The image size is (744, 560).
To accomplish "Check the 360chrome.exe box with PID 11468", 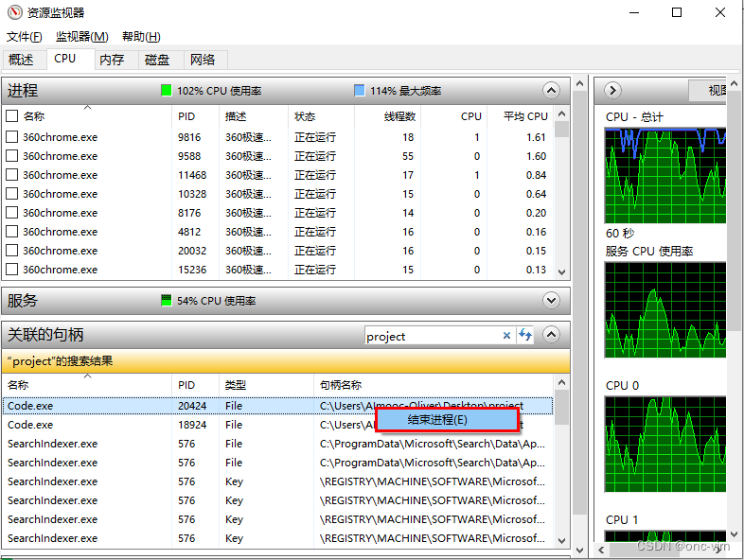I will point(12,175).
